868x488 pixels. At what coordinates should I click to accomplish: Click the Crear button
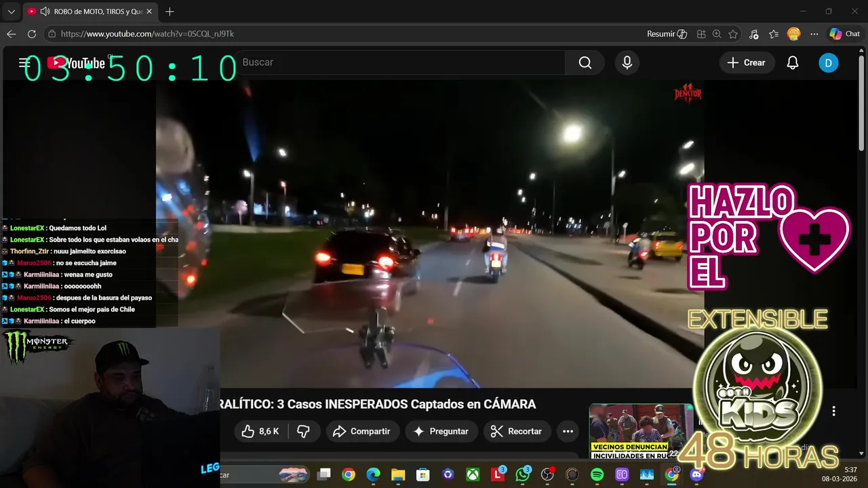click(x=746, y=63)
